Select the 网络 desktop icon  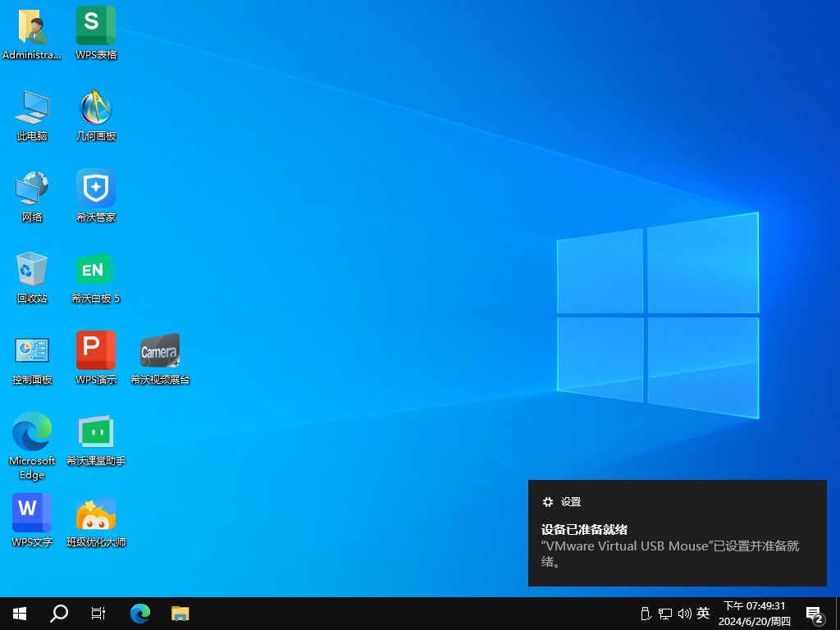(x=32, y=196)
